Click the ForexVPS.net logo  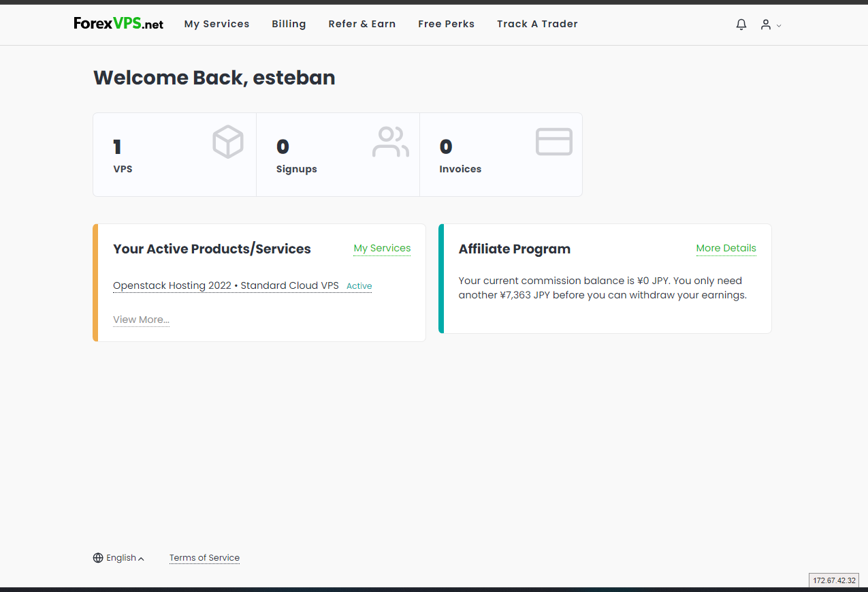(118, 24)
